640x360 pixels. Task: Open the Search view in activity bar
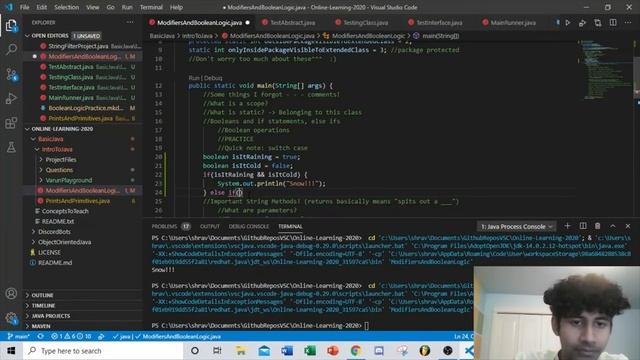click(x=11, y=50)
